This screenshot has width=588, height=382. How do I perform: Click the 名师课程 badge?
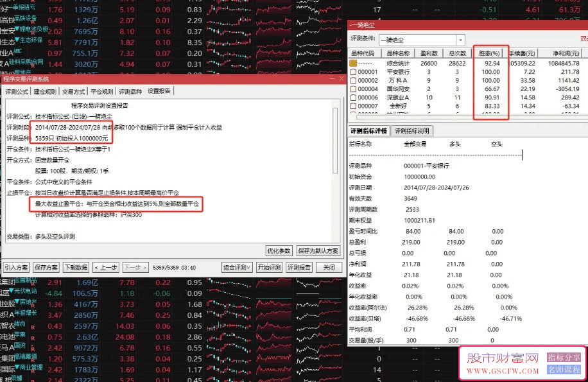(564, 369)
